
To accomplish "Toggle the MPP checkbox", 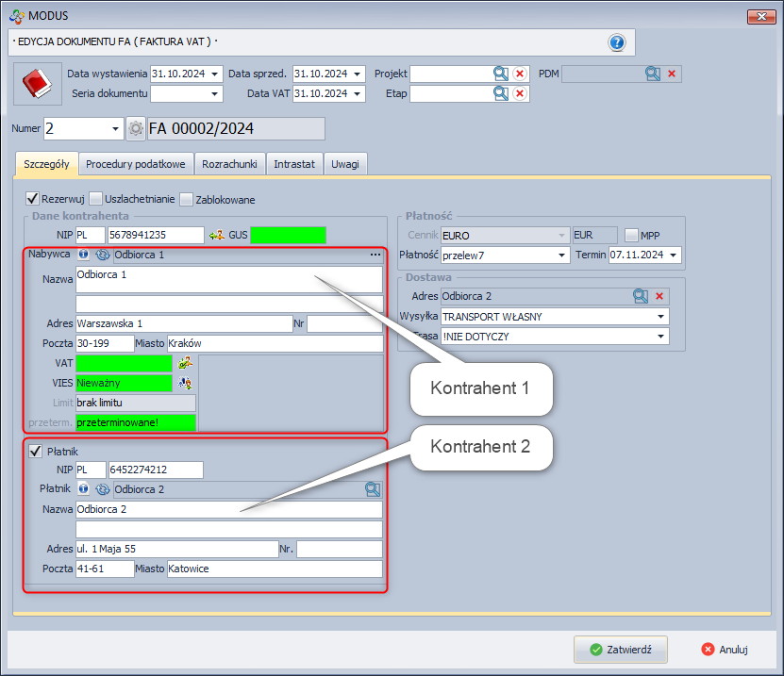I will (x=631, y=235).
